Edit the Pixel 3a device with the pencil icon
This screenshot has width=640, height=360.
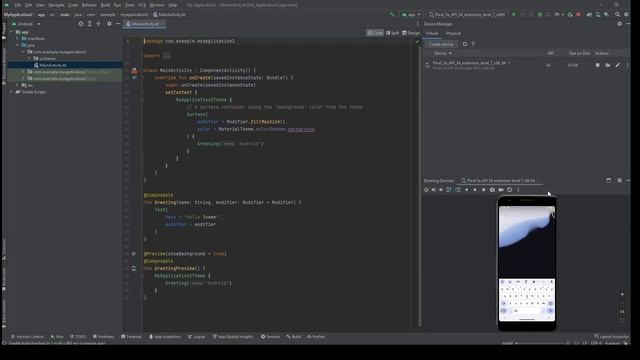(618, 65)
